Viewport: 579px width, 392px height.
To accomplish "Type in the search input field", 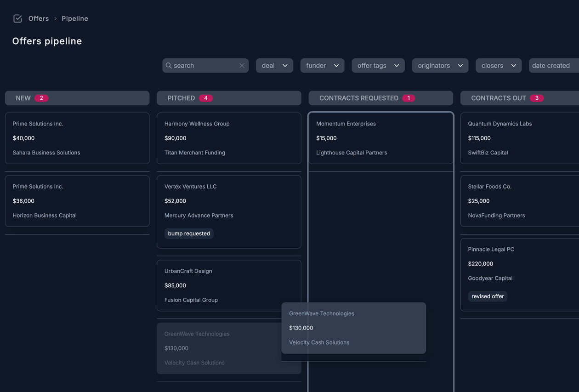I will point(204,66).
